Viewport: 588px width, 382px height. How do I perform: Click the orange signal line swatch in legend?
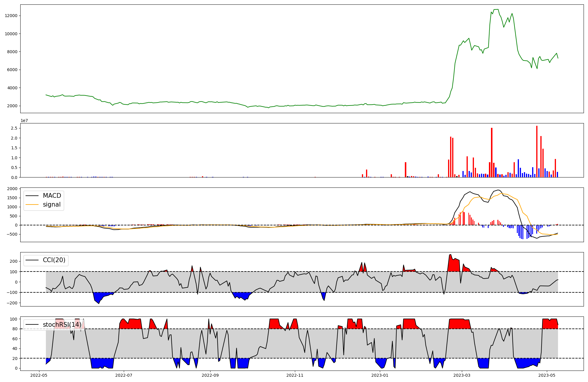32,205
